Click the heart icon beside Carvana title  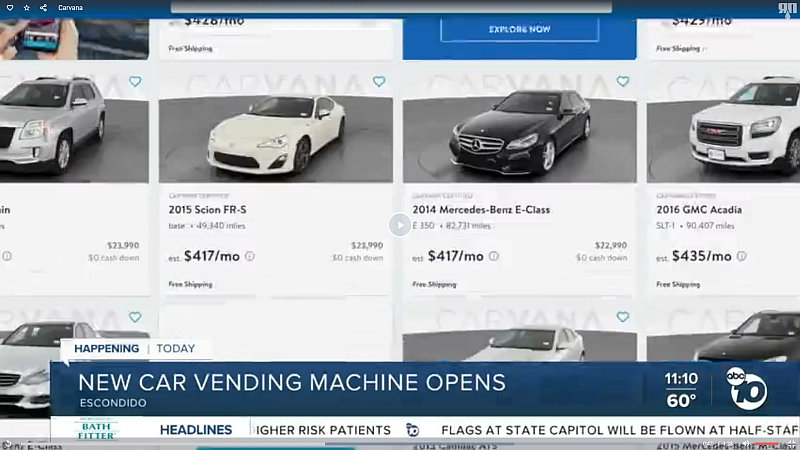[10, 8]
